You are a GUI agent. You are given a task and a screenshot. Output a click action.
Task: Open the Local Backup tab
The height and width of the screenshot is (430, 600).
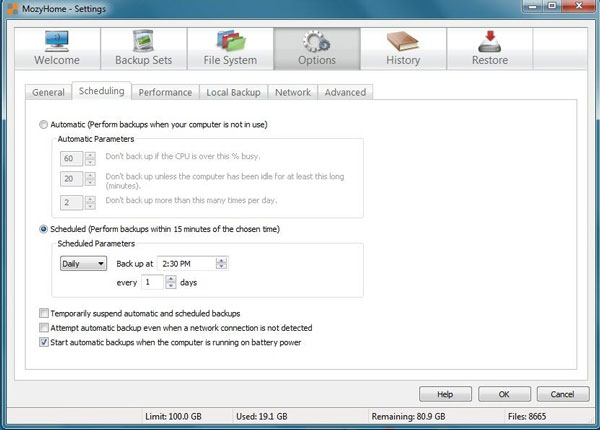pyautogui.click(x=233, y=92)
